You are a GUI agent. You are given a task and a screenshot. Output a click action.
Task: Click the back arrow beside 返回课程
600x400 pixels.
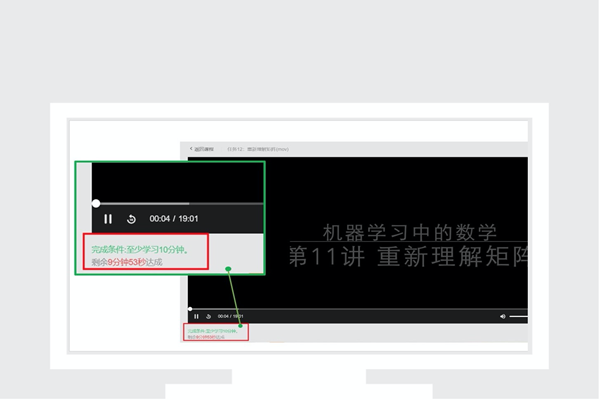pos(191,149)
